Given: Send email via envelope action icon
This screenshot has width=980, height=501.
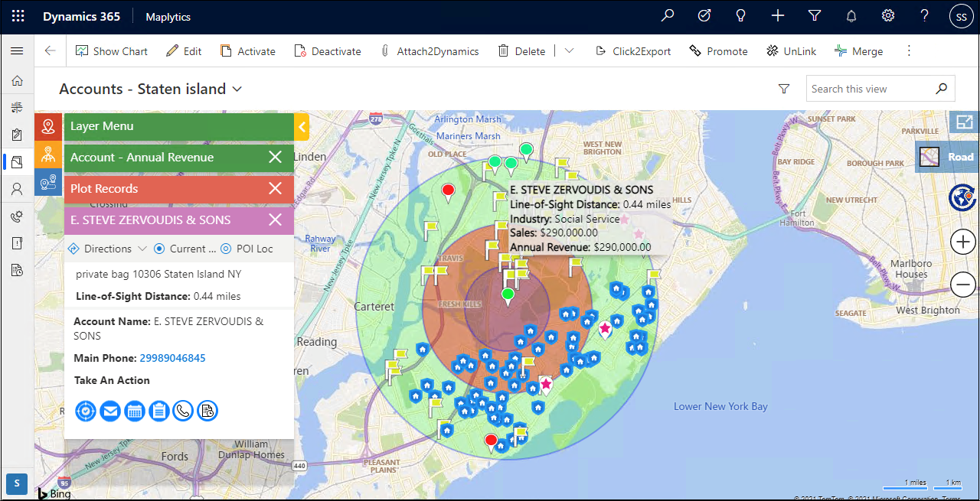Looking at the screenshot, I should click(x=110, y=411).
